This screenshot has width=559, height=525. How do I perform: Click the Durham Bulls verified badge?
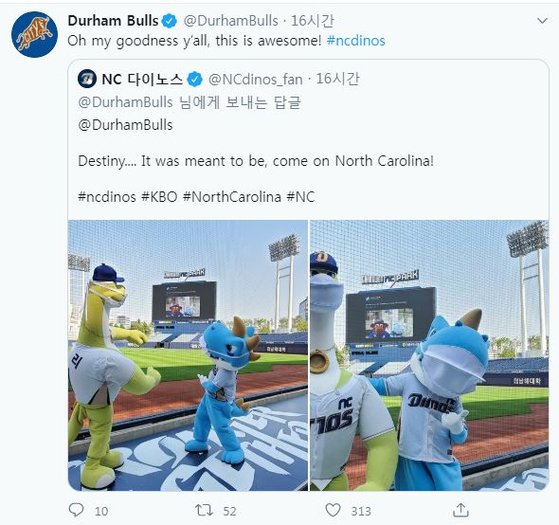pyautogui.click(x=169, y=21)
